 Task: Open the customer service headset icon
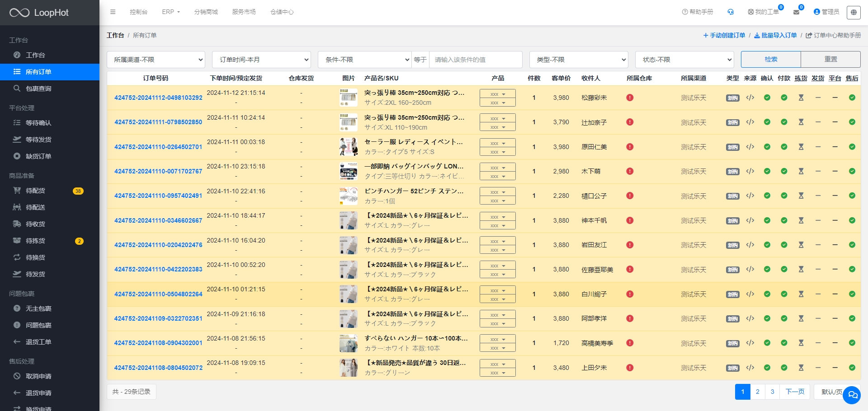click(x=731, y=12)
